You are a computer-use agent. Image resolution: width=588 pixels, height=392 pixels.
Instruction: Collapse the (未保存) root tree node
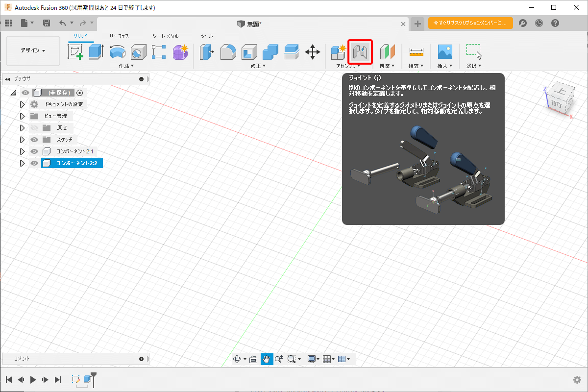tap(13, 93)
